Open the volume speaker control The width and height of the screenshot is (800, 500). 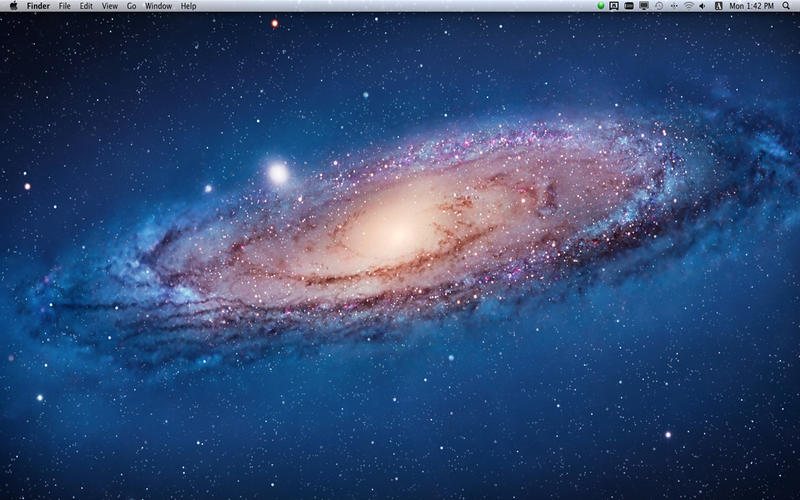(x=703, y=6)
